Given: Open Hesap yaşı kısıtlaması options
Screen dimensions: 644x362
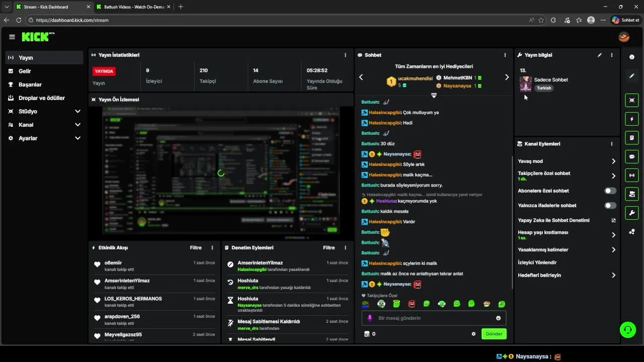Looking at the screenshot, I should click(x=567, y=235).
